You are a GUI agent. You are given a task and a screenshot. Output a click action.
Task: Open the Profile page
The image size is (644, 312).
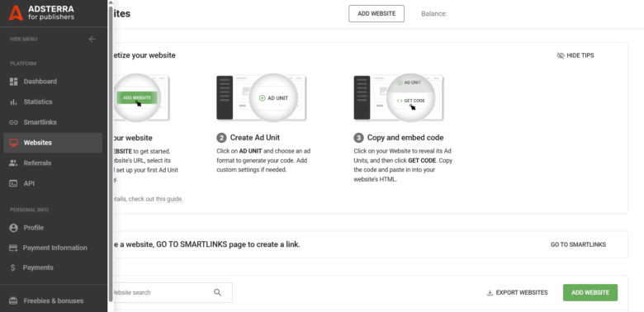[53, 228]
